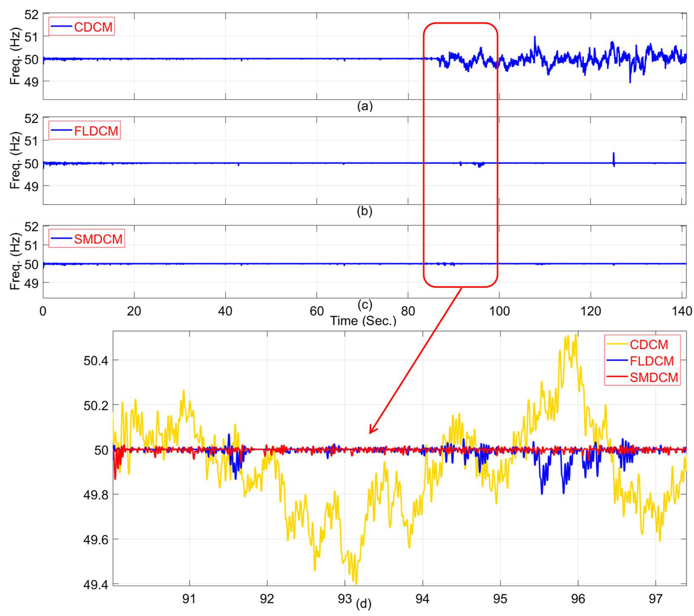This screenshot has width=694, height=616.
Task: Click the '95' tick label in subplot (d)
Action: pos(500,598)
